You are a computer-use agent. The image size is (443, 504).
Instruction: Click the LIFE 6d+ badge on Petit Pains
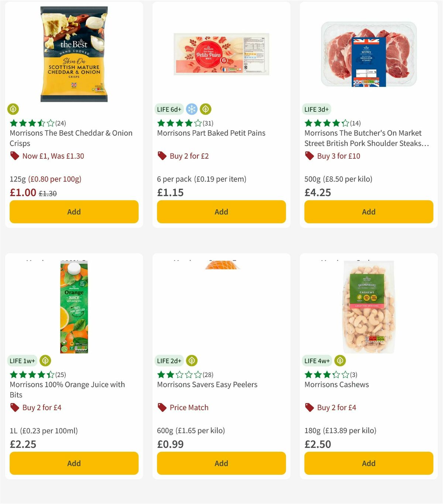tap(169, 109)
